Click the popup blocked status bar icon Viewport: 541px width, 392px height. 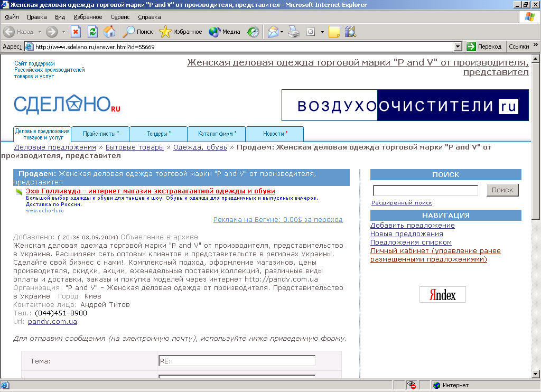pyautogui.click(x=411, y=385)
